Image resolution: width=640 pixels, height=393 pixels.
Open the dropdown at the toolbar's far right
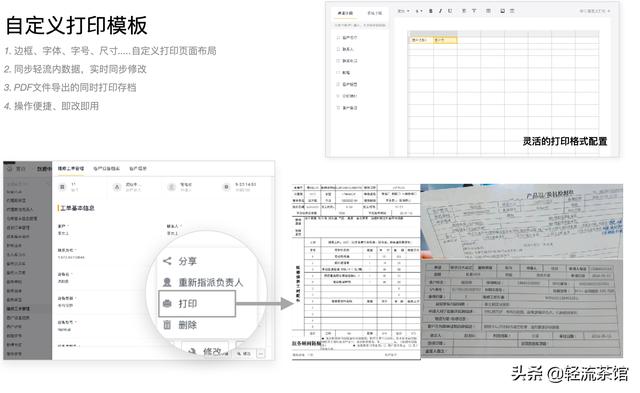tap(595, 11)
